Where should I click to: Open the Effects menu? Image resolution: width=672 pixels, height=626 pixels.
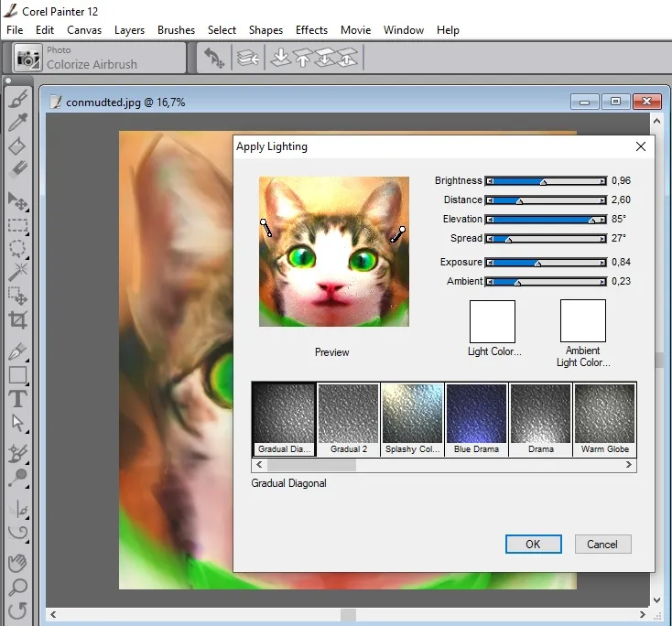tap(311, 30)
